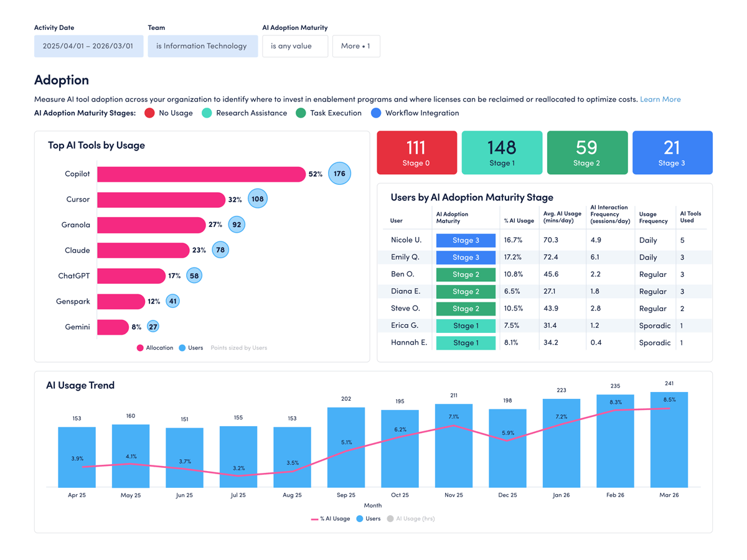
Task: Click the 'AI Usage Trend' chart title
Action: click(80, 385)
